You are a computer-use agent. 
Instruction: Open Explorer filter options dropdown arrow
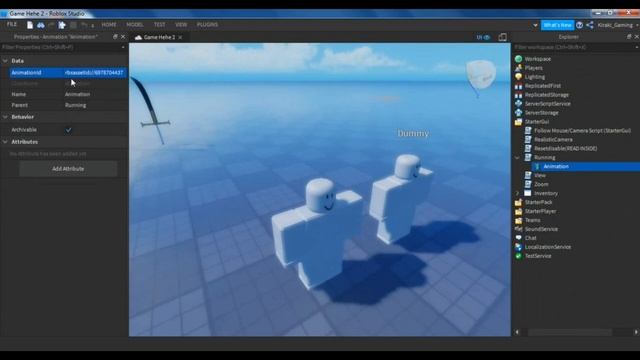click(x=637, y=47)
